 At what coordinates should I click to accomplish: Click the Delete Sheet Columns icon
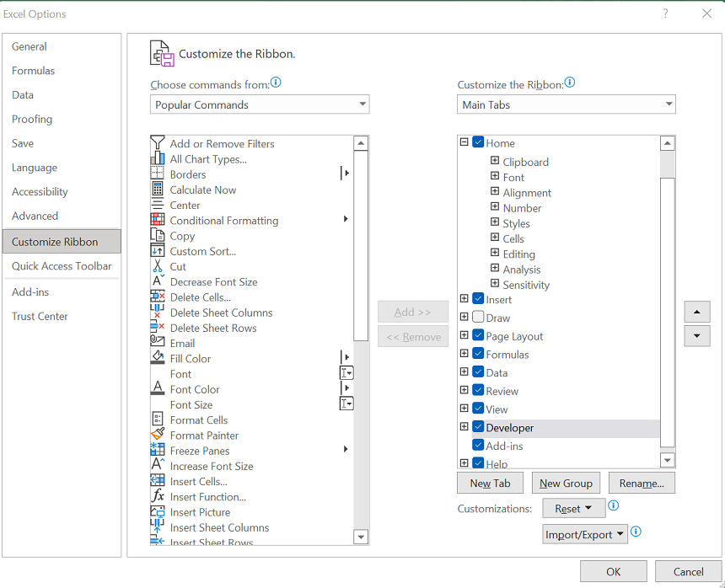[157, 312]
